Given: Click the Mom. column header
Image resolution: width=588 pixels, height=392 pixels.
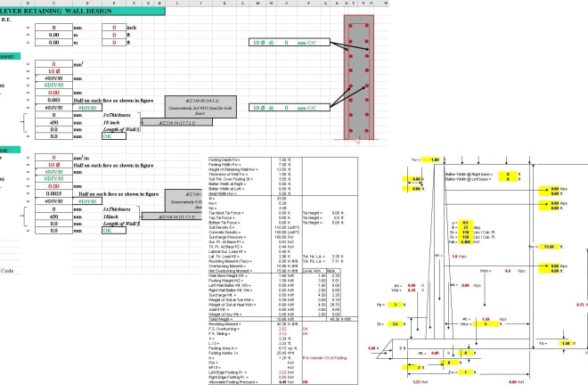Looking at the screenshot, I should [x=331, y=271].
